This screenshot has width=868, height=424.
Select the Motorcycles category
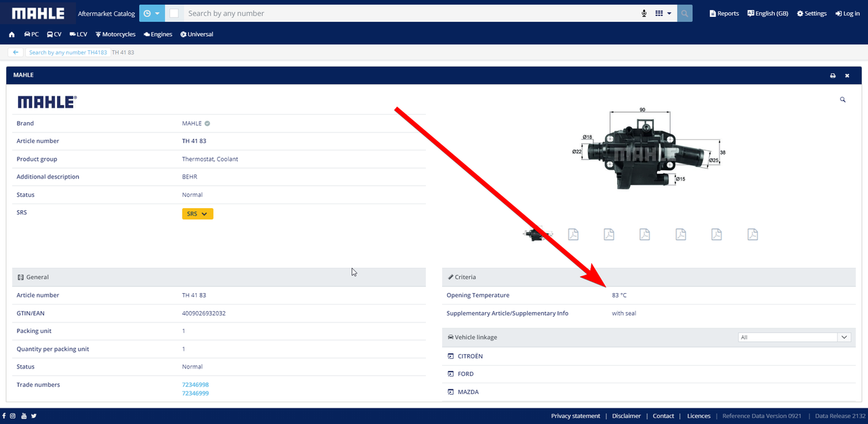(115, 34)
